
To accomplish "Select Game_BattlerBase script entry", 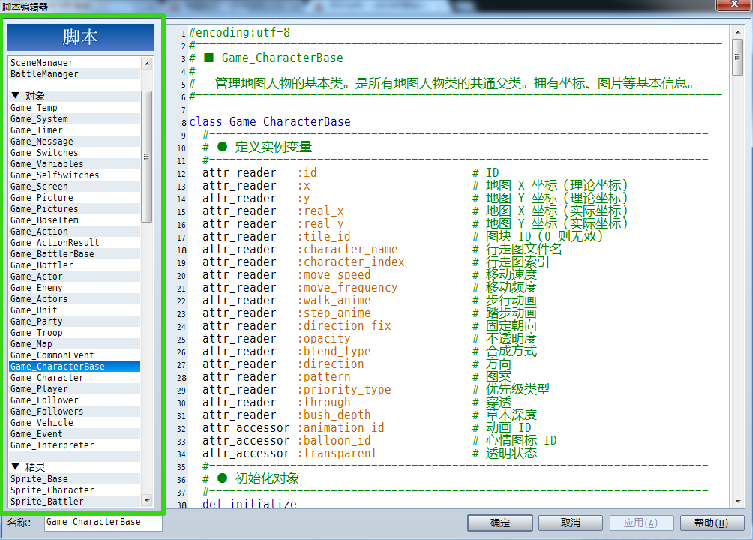I will pyautogui.click(x=74, y=254).
